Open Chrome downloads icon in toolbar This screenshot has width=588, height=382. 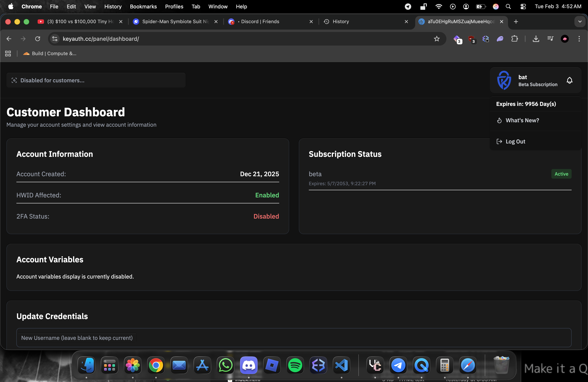coord(536,39)
